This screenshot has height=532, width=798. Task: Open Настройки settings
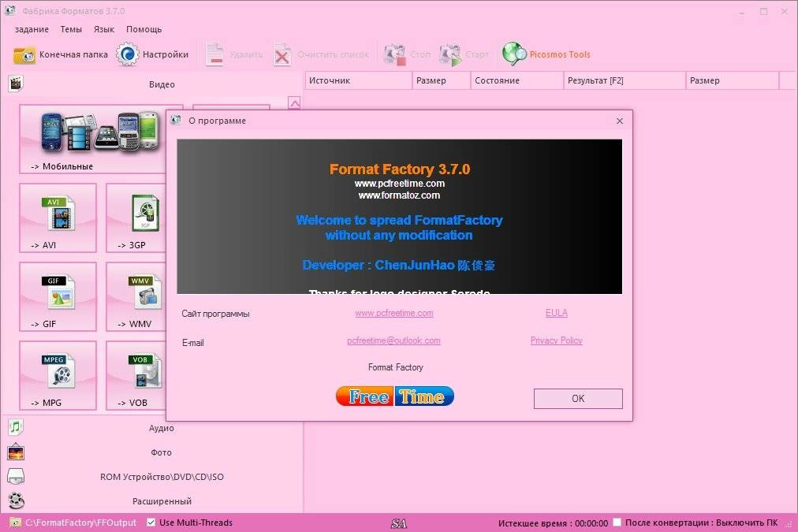pyautogui.click(x=152, y=54)
